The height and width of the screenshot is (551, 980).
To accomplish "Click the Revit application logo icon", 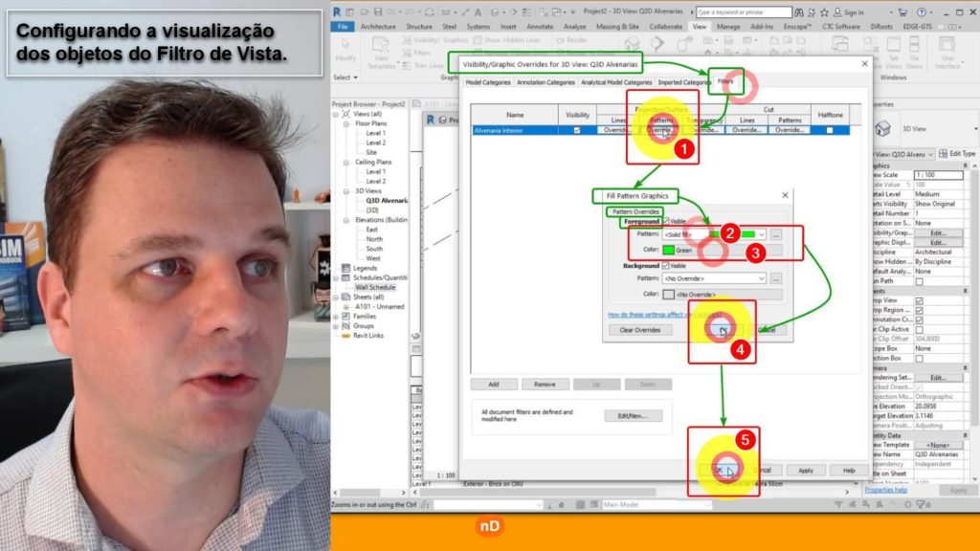I will coord(338,12).
